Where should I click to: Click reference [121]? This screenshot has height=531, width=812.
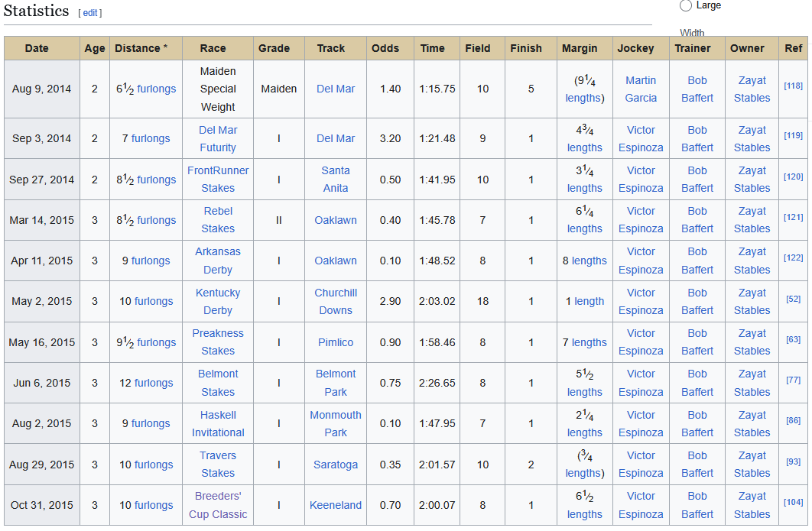794,217
